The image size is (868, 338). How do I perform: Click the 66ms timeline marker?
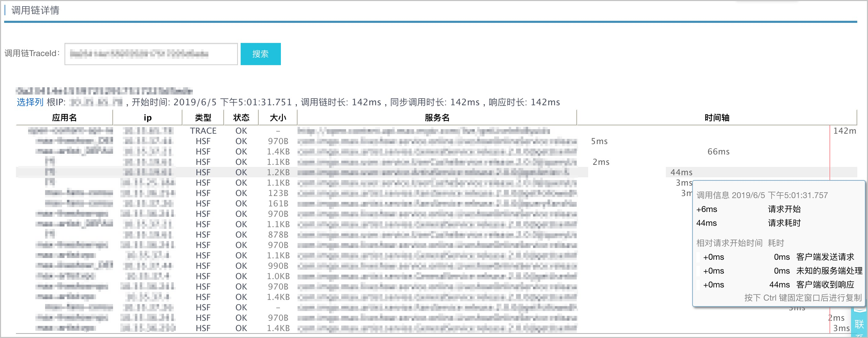[x=719, y=152]
